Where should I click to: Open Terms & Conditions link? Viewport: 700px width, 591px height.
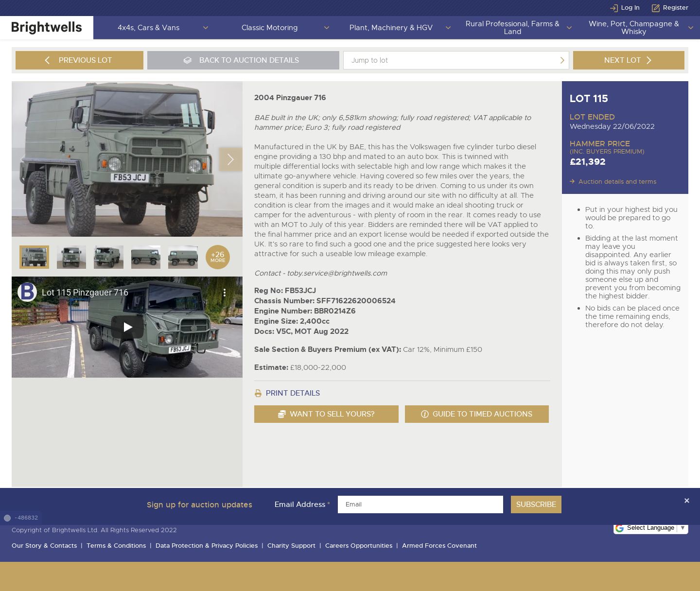pos(116,546)
